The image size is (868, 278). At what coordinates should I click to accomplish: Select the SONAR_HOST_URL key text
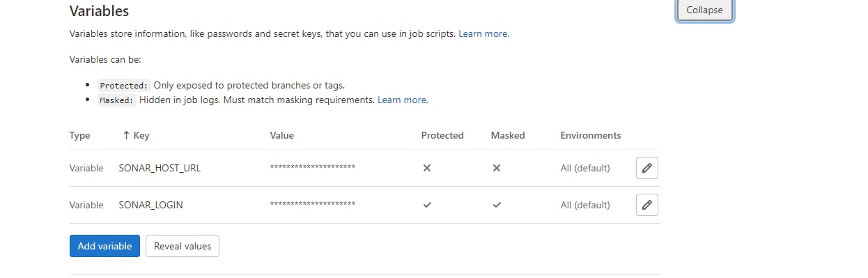coord(160,168)
